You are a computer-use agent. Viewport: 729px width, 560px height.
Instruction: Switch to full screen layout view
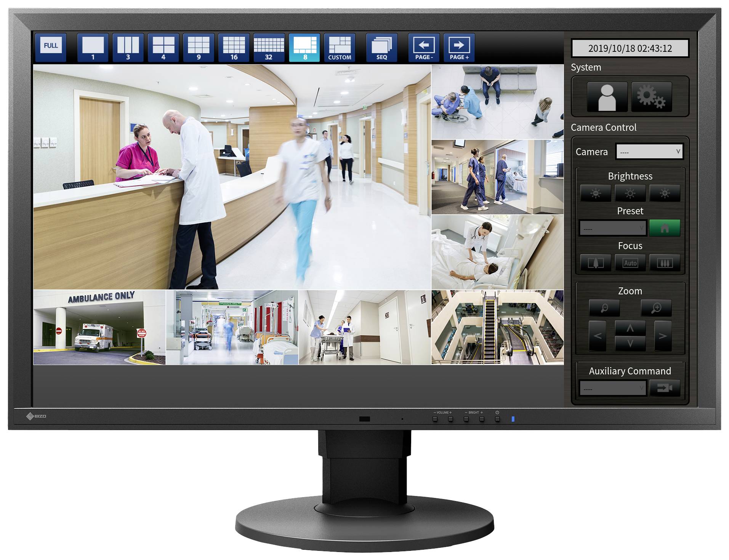[x=51, y=46]
